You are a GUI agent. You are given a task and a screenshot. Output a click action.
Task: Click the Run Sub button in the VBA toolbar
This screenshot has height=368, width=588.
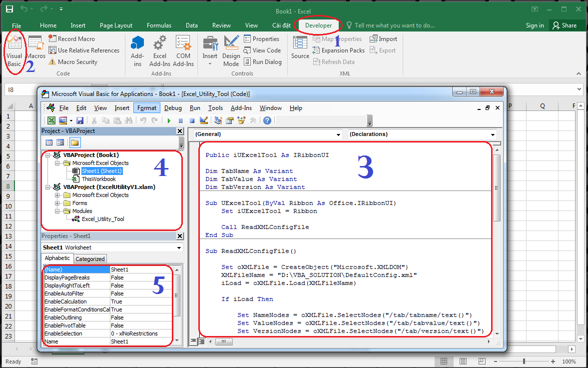point(169,120)
